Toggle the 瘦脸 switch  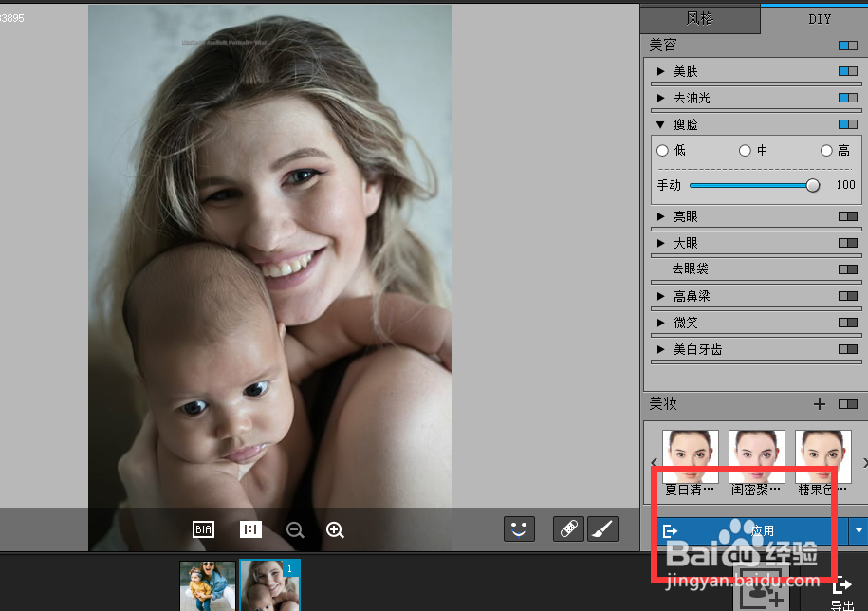(x=847, y=124)
